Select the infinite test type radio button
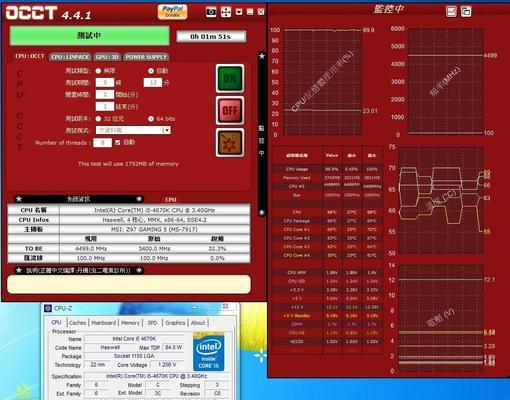510x400 pixels. pyautogui.click(x=98, y=71)
